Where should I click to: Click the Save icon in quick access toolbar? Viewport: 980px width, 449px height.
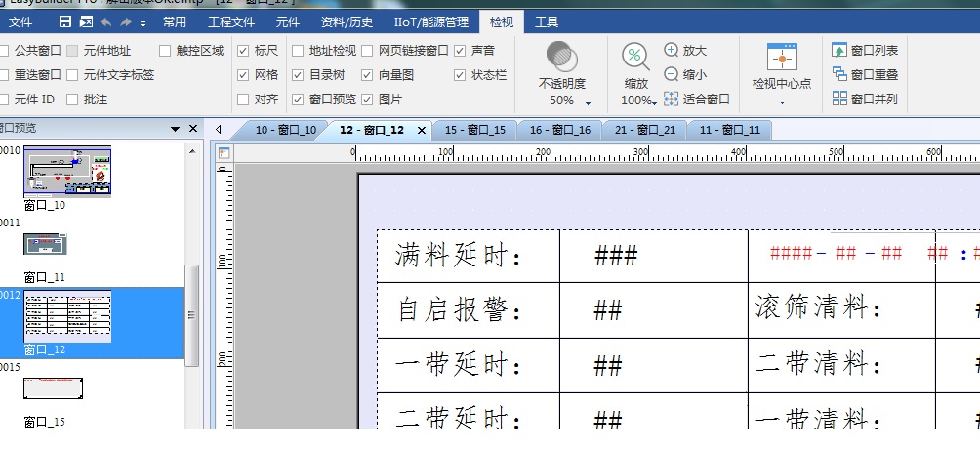click(65, 21)
